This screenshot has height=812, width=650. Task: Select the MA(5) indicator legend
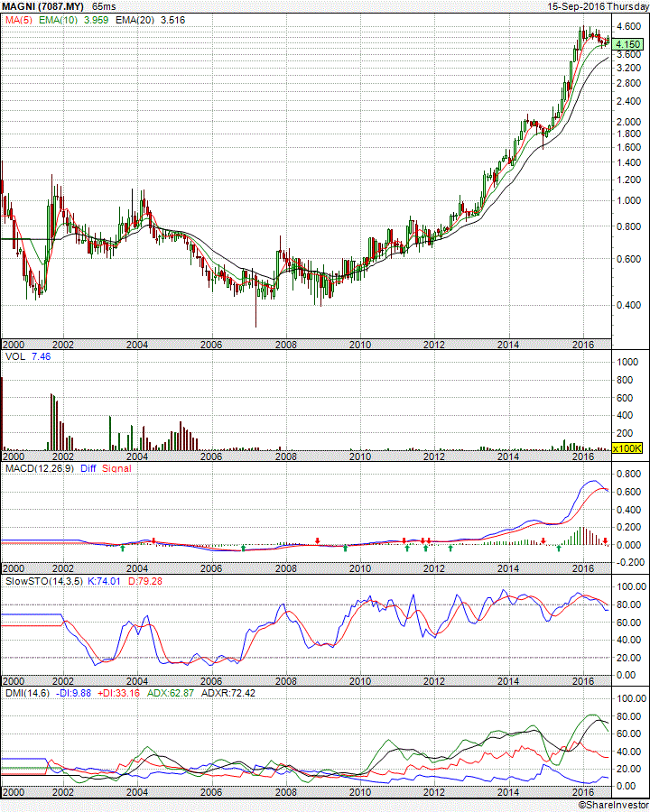pyautogui.click(x=19, y=20)
